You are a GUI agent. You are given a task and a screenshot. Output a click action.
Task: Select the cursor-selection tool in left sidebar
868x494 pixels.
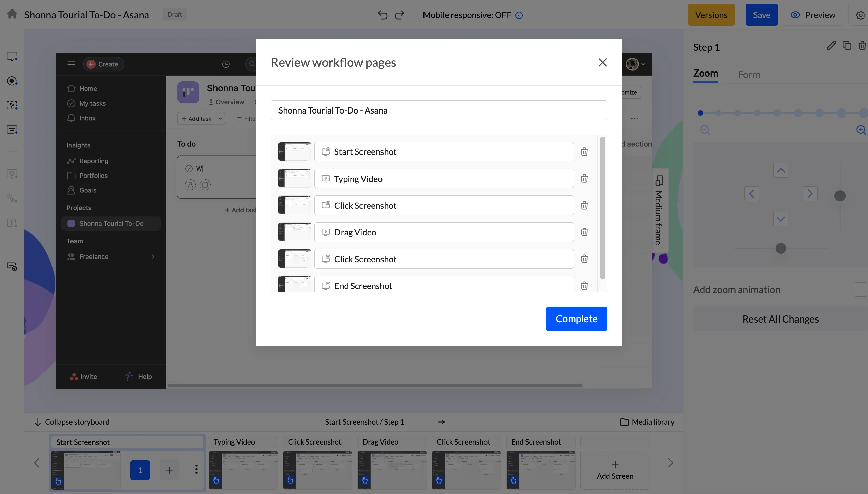click(x=12, y=105)
